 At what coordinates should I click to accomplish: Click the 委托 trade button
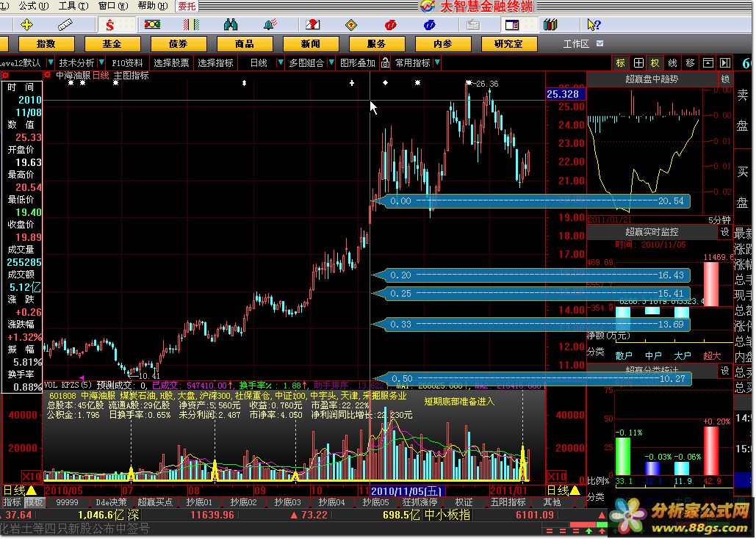[187, 7]
